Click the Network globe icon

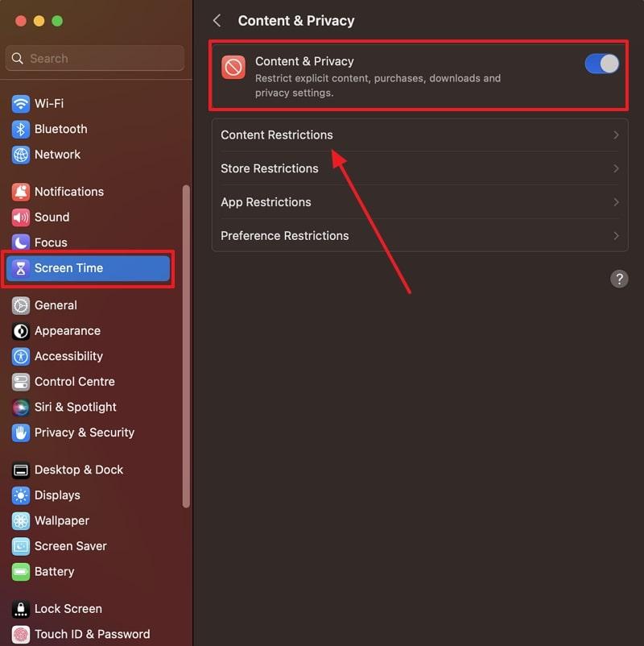[21, 155]
